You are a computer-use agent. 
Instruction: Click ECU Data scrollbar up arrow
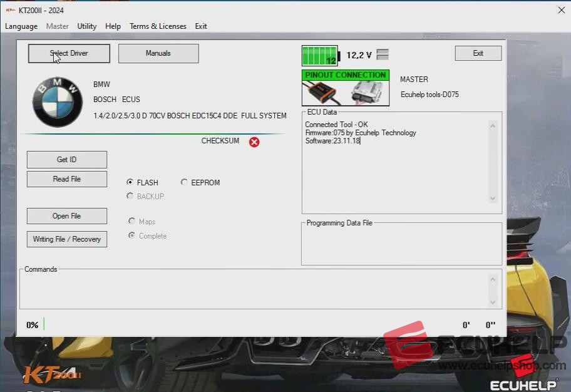(x=493, y=126)
